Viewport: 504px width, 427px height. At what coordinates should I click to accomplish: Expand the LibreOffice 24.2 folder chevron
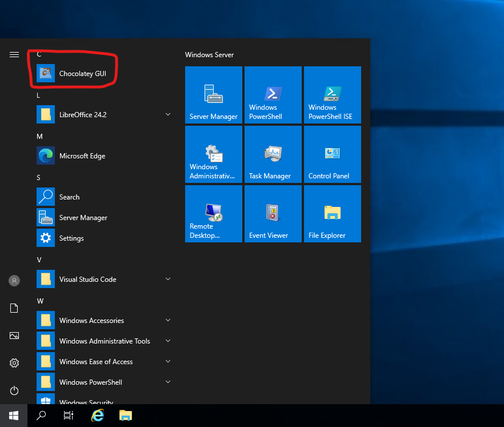(168, 114)
